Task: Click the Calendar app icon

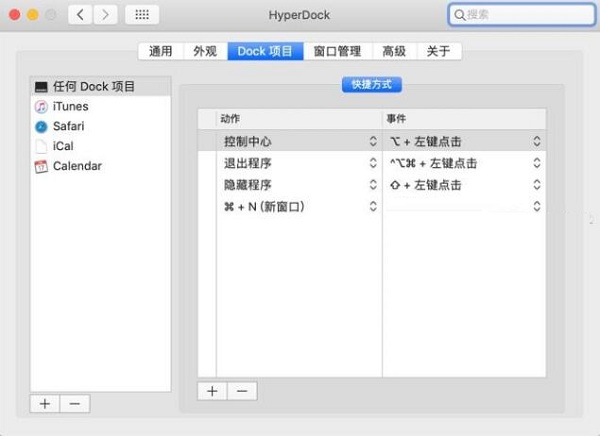Action: click(41, 167)
